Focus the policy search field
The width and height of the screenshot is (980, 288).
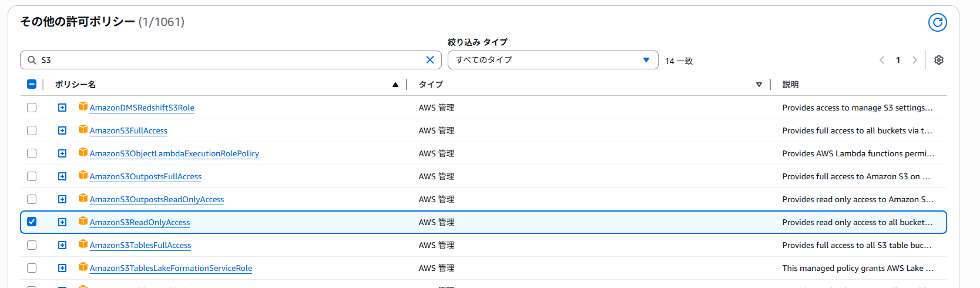pyautogui.click(x=231, y=60)
